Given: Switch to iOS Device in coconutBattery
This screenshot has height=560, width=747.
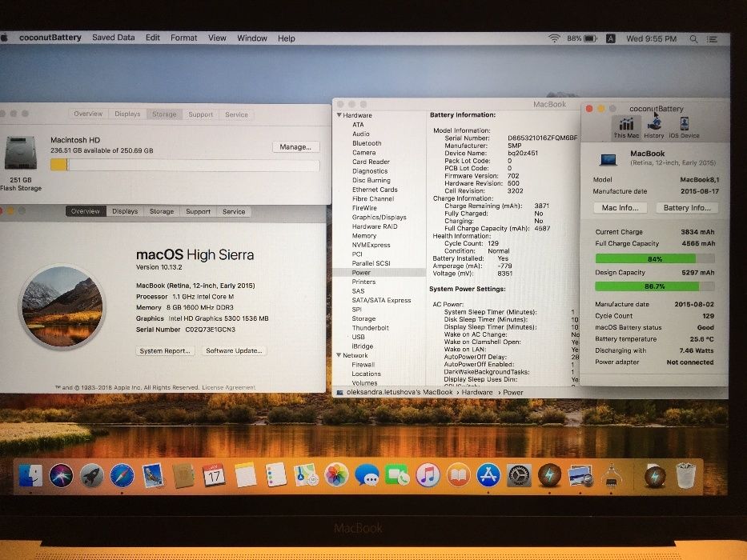Looking at the screenshot, I should 684,128.
